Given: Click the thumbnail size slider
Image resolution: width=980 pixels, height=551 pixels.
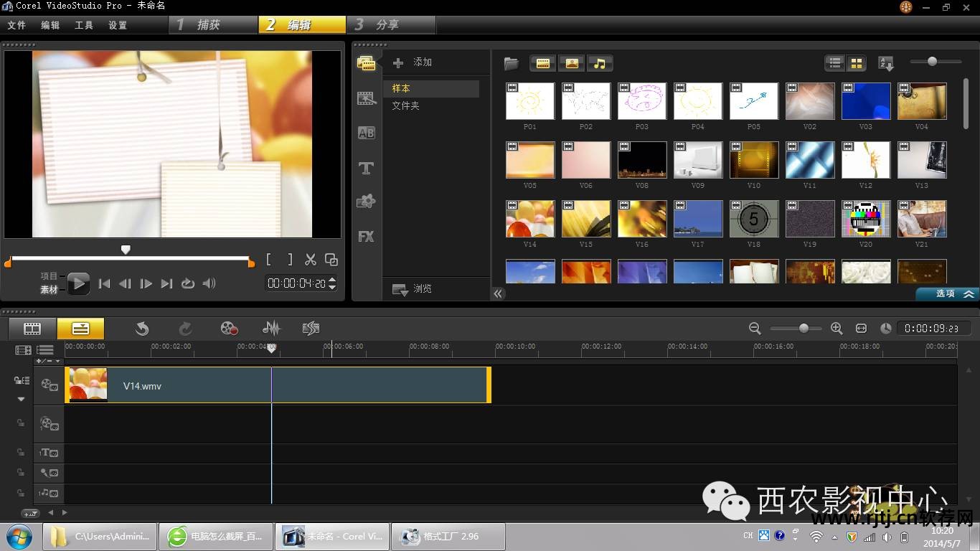Looking at the screenshot, I should click(x=932, y=62).
